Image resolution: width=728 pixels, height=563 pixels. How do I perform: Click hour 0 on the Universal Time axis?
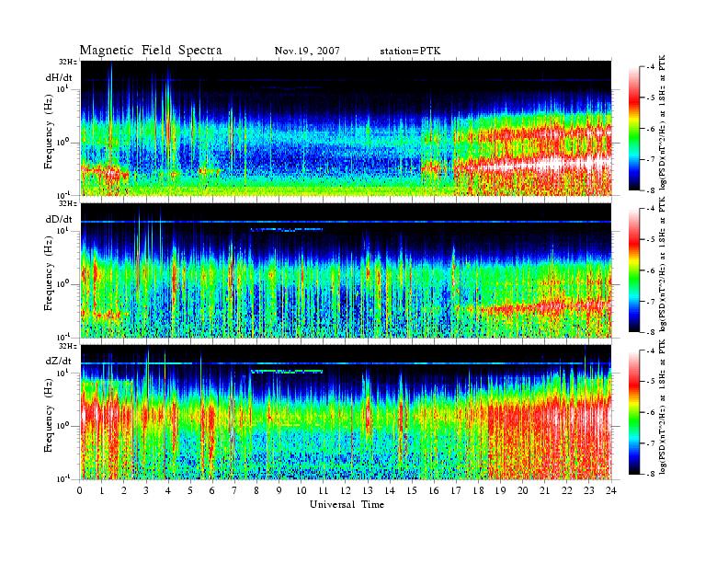[x=80, y=491]
